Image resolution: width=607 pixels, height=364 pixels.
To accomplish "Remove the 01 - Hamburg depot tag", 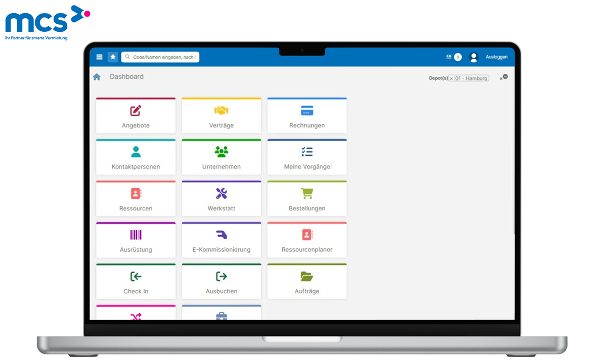I will point(452,79).
